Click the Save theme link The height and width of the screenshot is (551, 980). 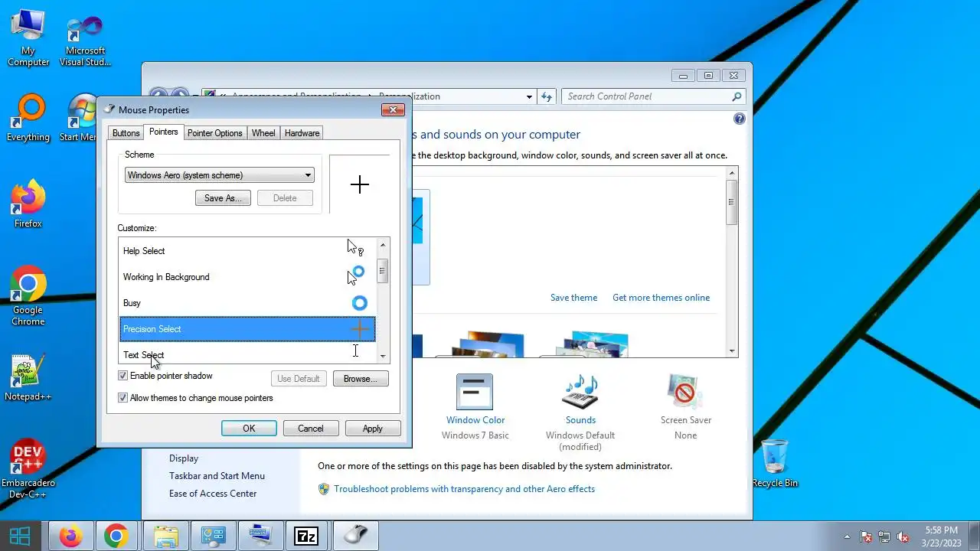573,298
